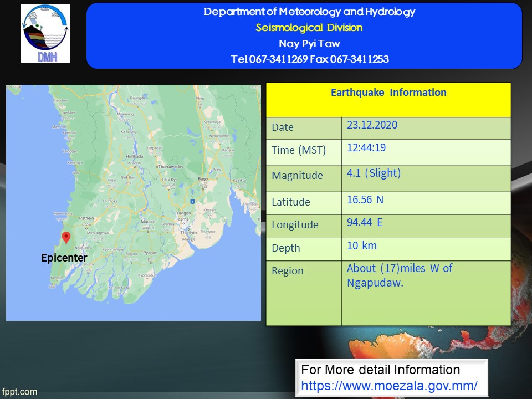Viewport: 532px width, 399px height.
Task: Click the 'Region' label cell
Action: 304,293
